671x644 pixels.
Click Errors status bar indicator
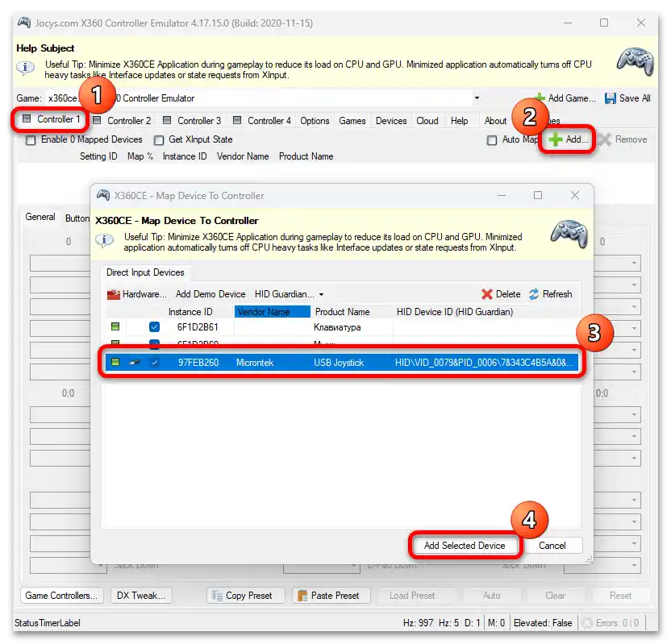click(611, 623)
